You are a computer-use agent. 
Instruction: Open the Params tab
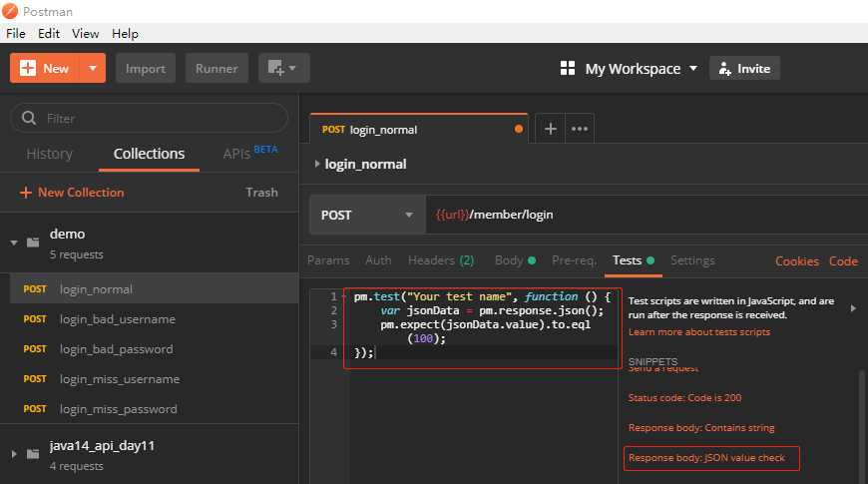pyautogui.click(x=328, y=260)
